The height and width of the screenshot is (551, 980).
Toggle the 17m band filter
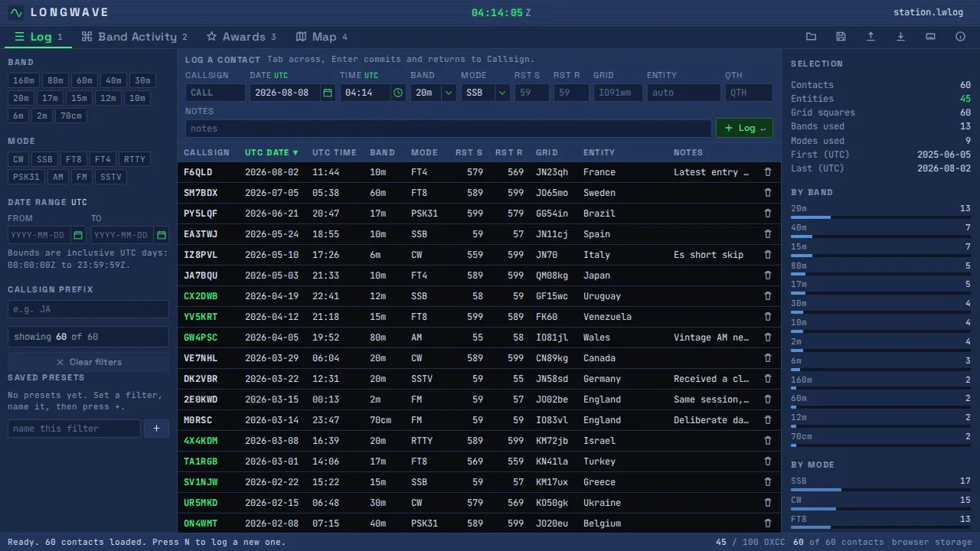coord(51,98)
